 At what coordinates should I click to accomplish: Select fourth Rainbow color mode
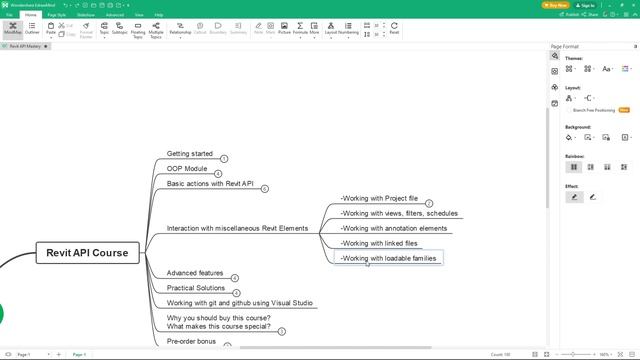(x=624, y=167)
